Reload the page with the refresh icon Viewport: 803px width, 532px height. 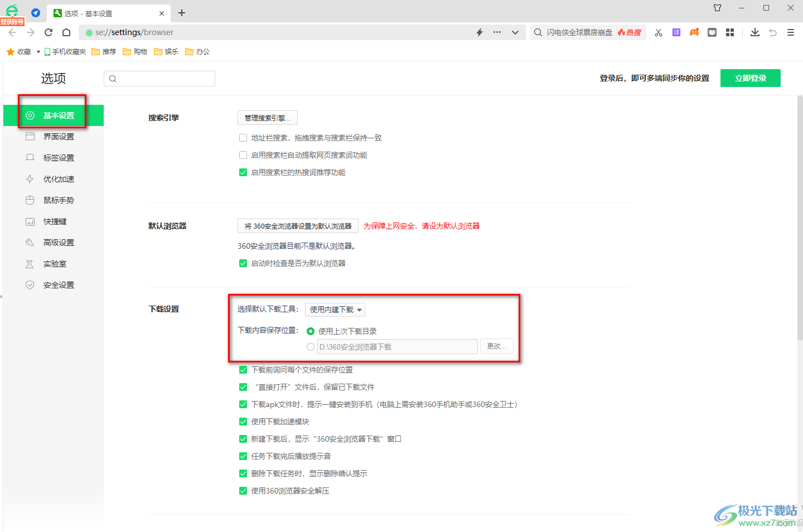click(49, 32)
